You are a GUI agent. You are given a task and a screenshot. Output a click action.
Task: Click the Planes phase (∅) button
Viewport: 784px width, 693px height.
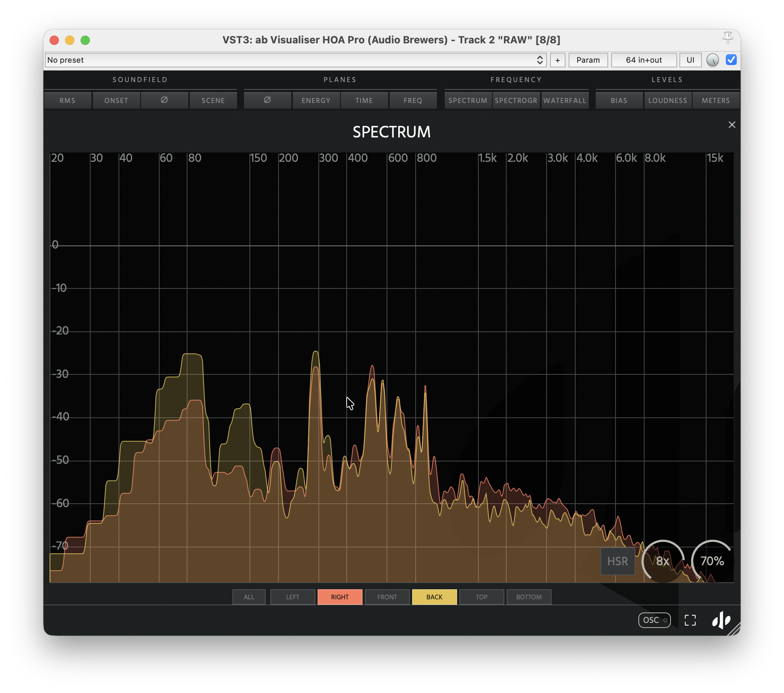[x=267, y=100]
